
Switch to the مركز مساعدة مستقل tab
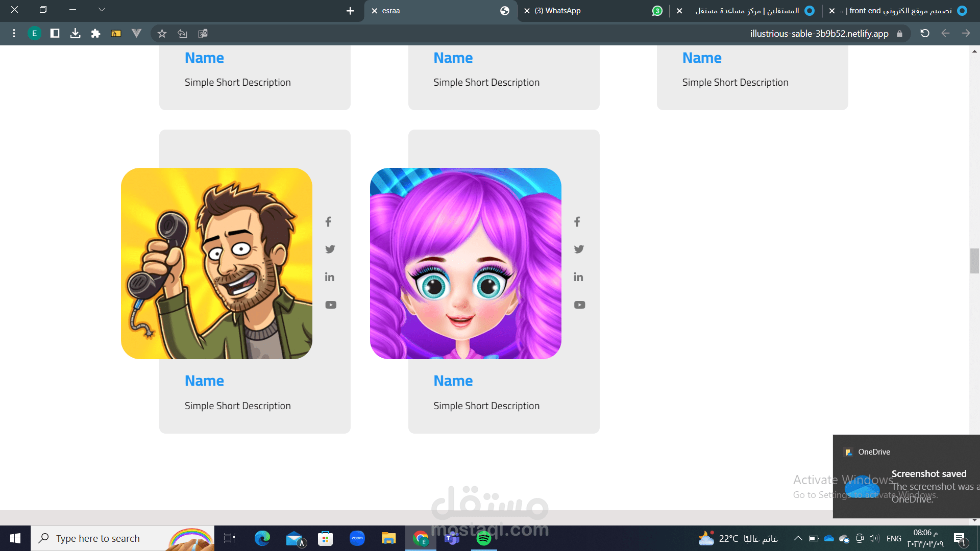[x=747, y=11]
